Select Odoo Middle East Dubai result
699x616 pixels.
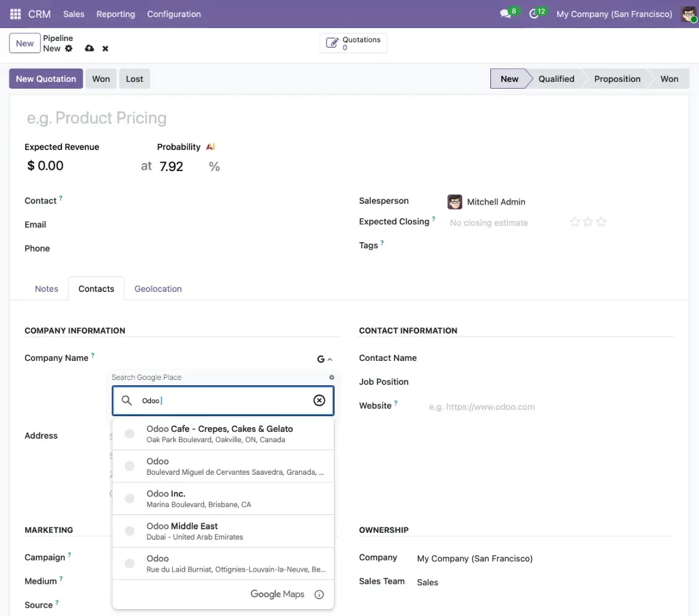223,531
